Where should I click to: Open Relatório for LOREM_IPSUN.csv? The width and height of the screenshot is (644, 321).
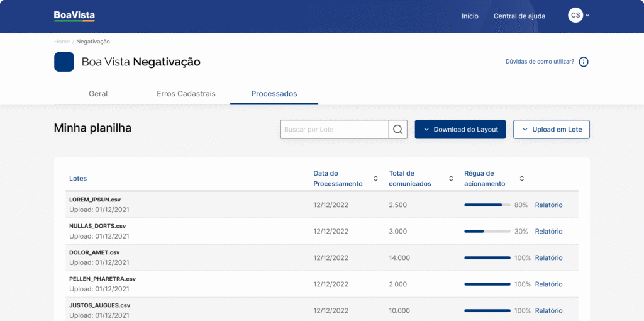(x=548, y=205)
